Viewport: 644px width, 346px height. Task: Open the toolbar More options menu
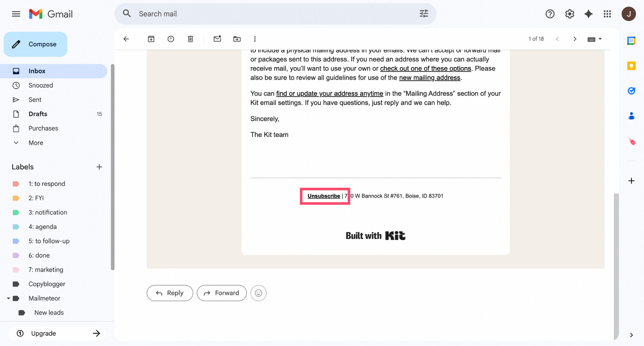[255, 39]
